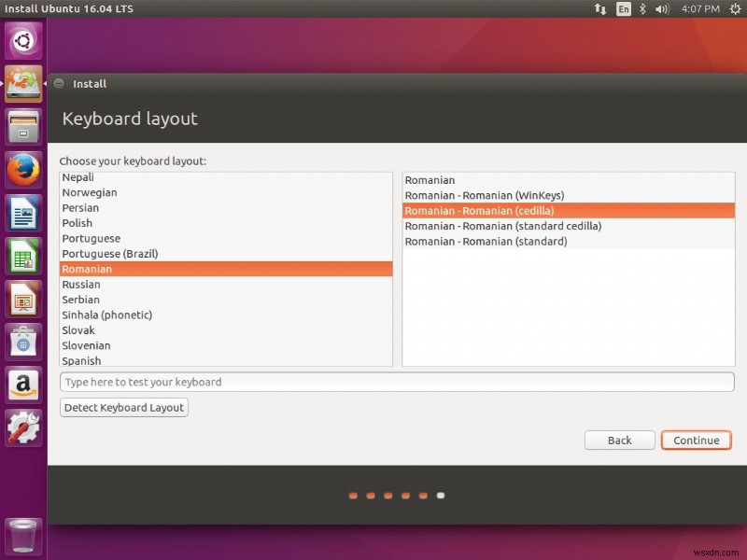Open the Trash at the dock bottom

click(22, 535)
